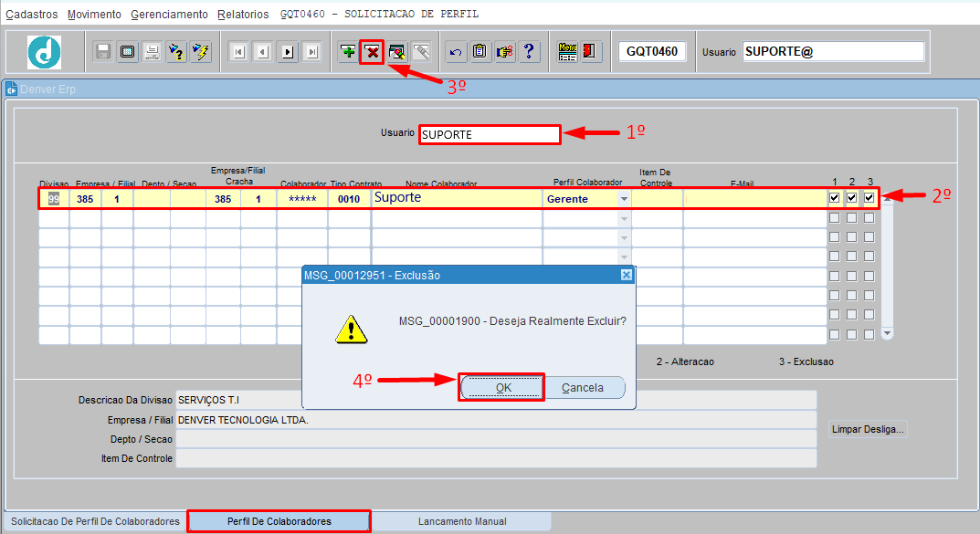Check column 2 box in third grid row
980x534 pixels.
(x=852, y=237)
